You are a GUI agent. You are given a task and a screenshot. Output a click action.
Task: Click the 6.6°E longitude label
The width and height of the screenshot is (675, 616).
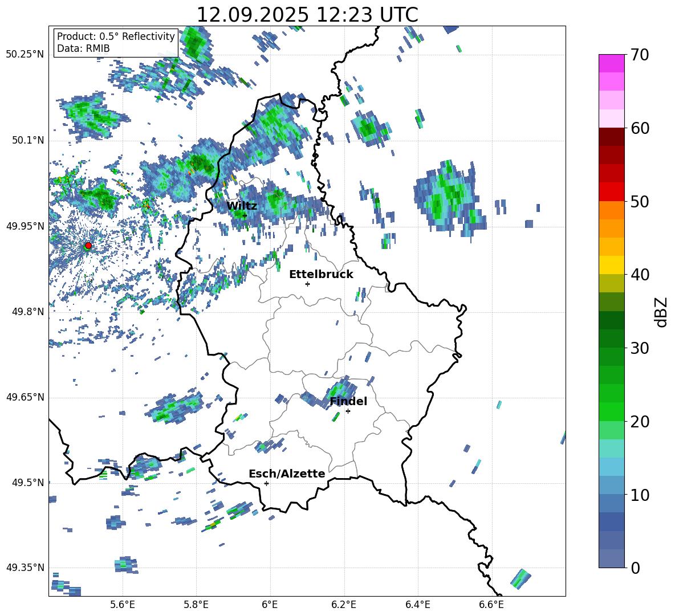tap(491, 605)
